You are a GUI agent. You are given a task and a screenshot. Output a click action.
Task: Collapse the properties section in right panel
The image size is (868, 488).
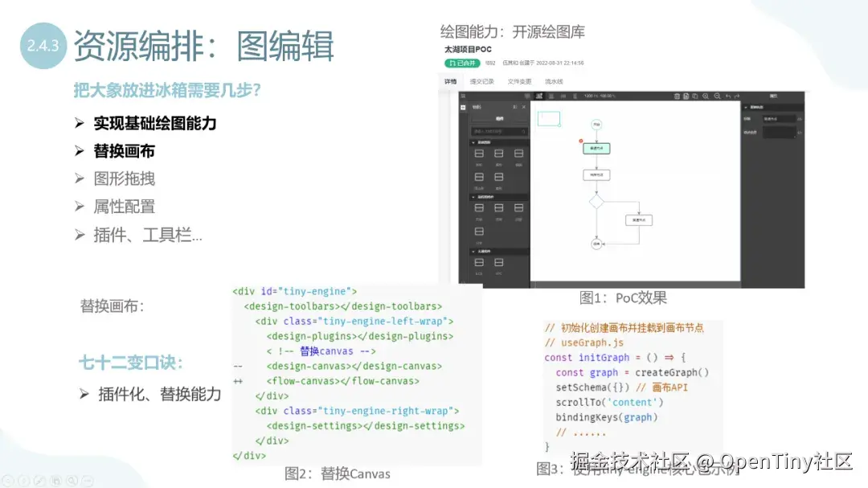(746, 107)
